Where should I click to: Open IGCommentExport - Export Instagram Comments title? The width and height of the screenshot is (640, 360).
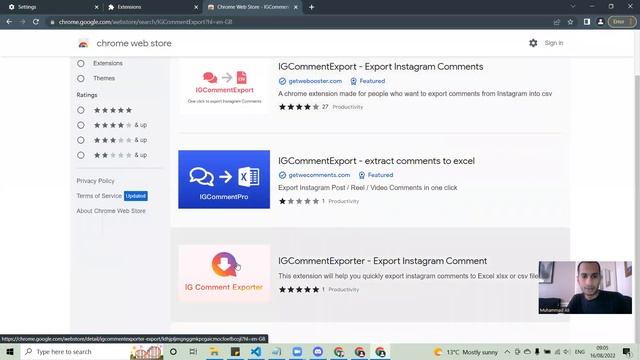tap(380, 67)
